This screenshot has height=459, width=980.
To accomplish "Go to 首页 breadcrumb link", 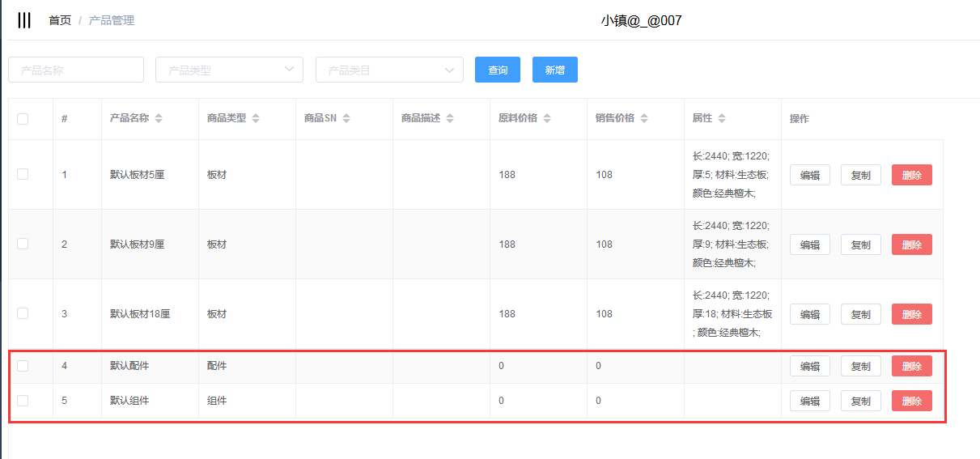I will pos(60,20).
